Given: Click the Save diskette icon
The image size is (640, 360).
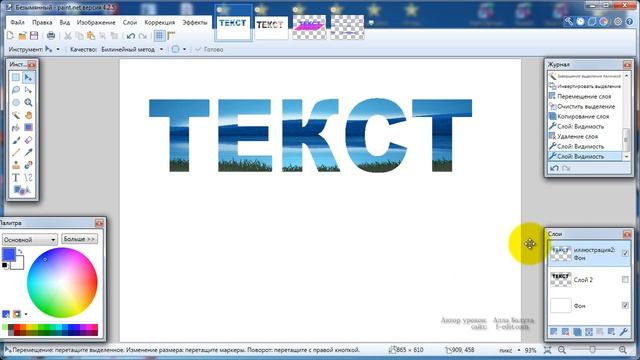Looking at the screenshot, I should click(34, 36).
